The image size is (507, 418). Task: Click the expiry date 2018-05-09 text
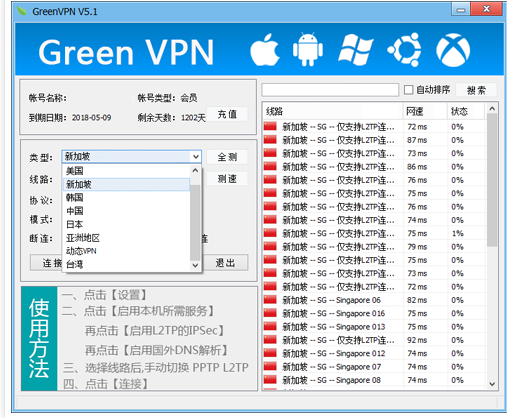(92, 118)
